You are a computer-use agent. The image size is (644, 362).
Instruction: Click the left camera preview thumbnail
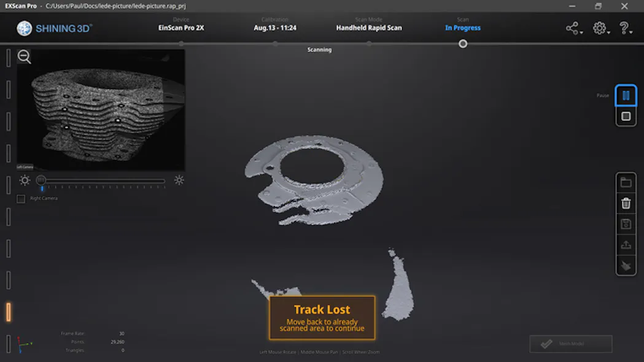tap(101, 110)
